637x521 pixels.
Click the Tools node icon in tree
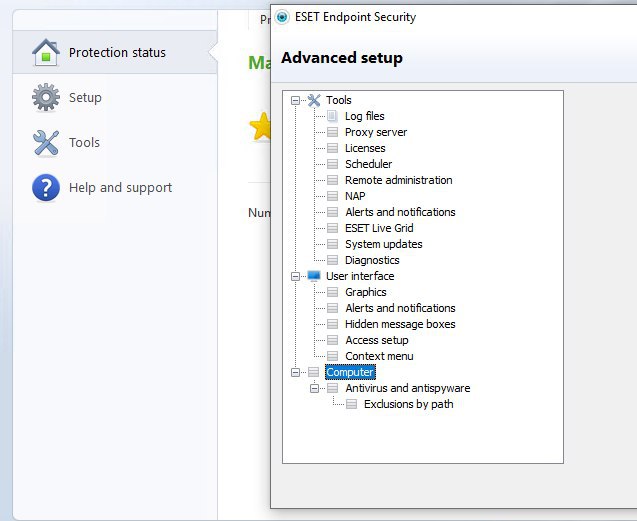tap(314, 100)
